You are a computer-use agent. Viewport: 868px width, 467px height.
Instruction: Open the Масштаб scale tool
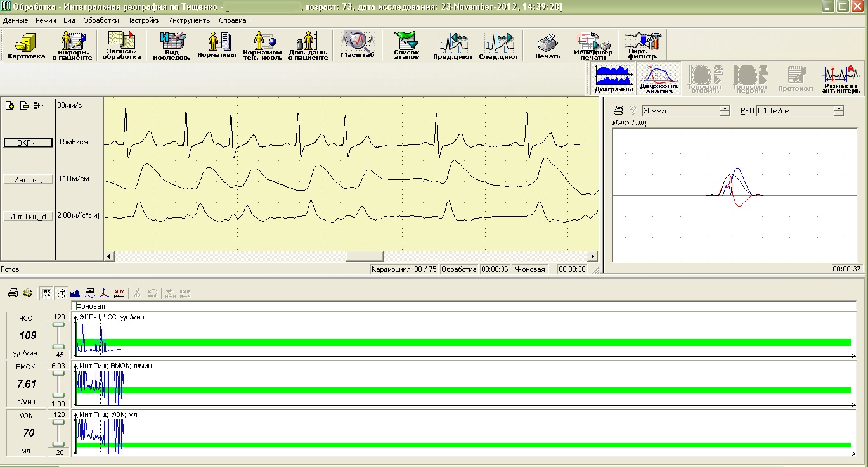[358, 46]
